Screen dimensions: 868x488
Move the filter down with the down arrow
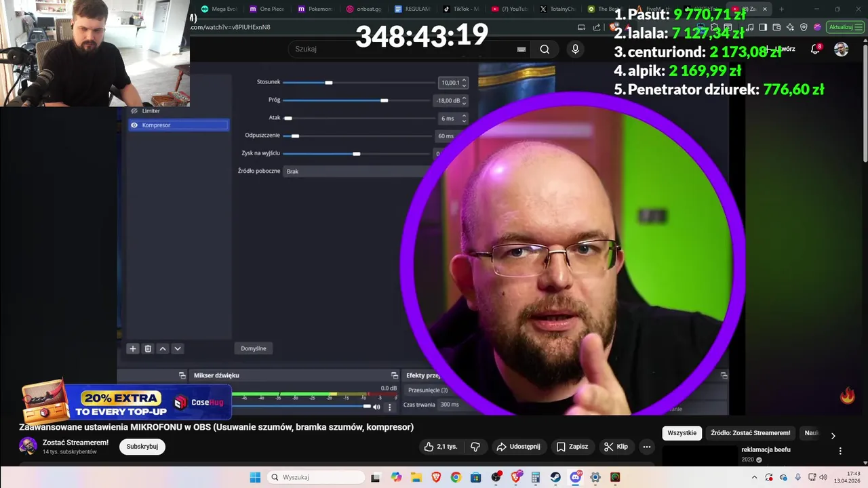(x=178, y=348)
